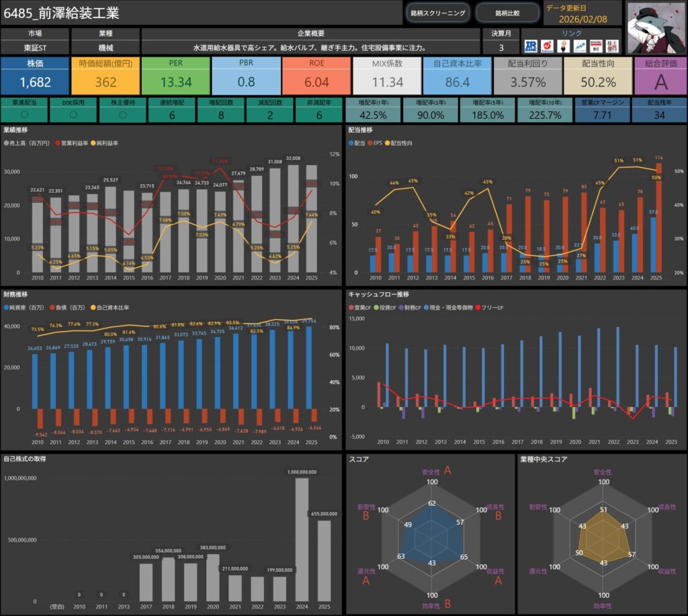
Task: Toggle the 累進配当 circle indicator
Action: [24, 115]
